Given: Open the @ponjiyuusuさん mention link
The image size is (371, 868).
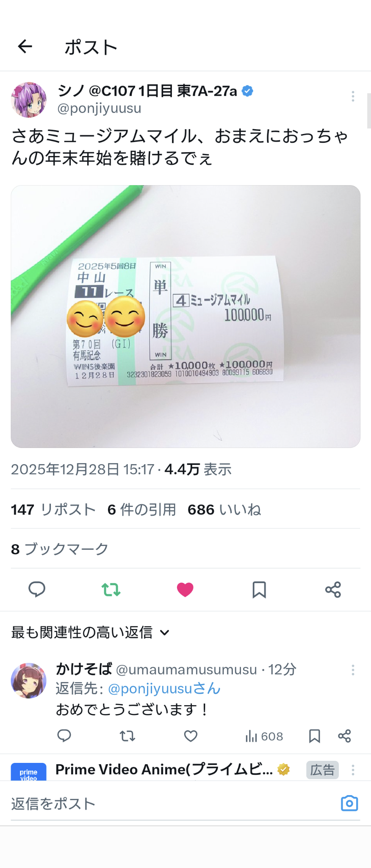Looking at the screenshot, I should point(164,689).
